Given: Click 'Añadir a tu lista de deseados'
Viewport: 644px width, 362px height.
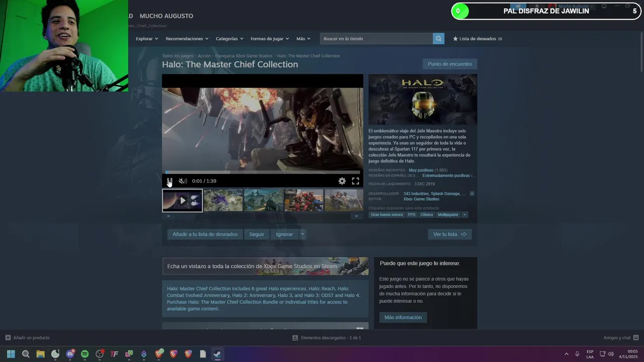Looking at the screenshot, I should [x=205, y=234].
